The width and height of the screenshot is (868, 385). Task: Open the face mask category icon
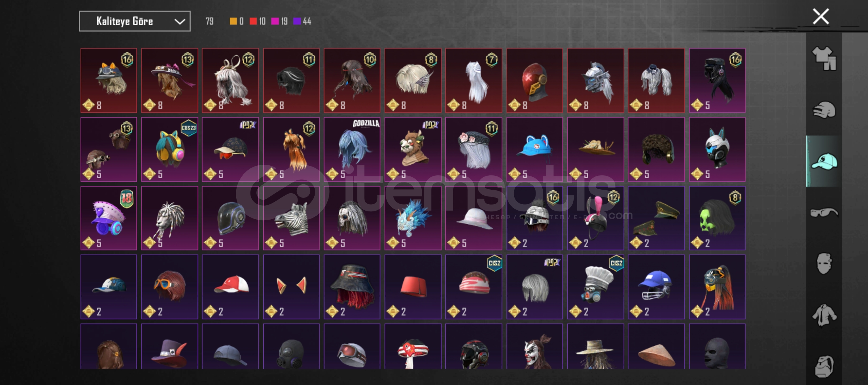824,263
